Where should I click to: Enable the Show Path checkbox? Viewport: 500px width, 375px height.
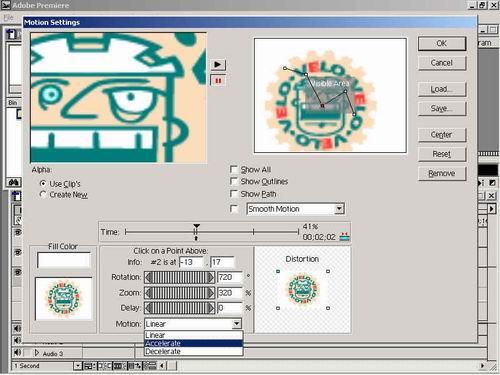click(234, 194)
